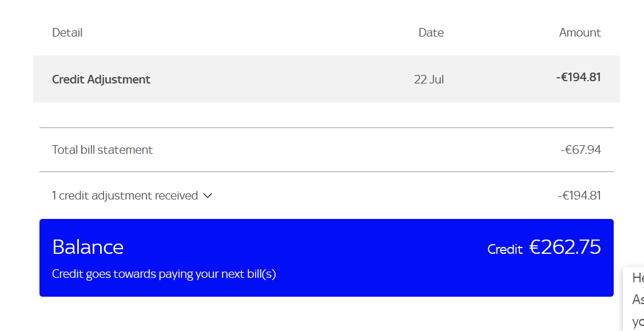Open the chevron next to credit adjustment received
644x331 pixels.
(x=207, y=196)
